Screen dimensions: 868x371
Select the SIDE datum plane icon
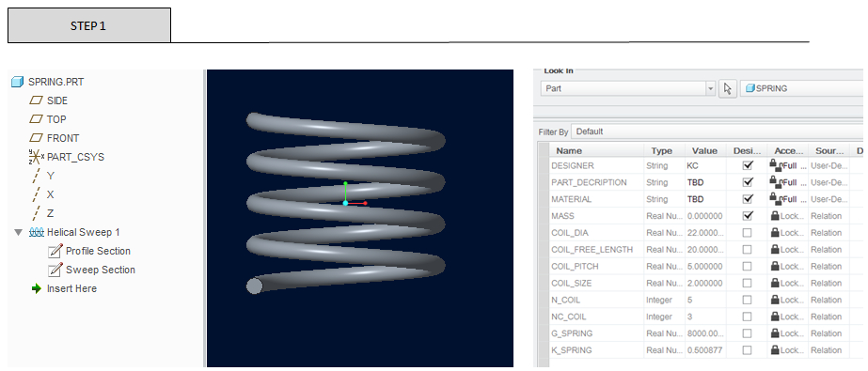(37, 100)
